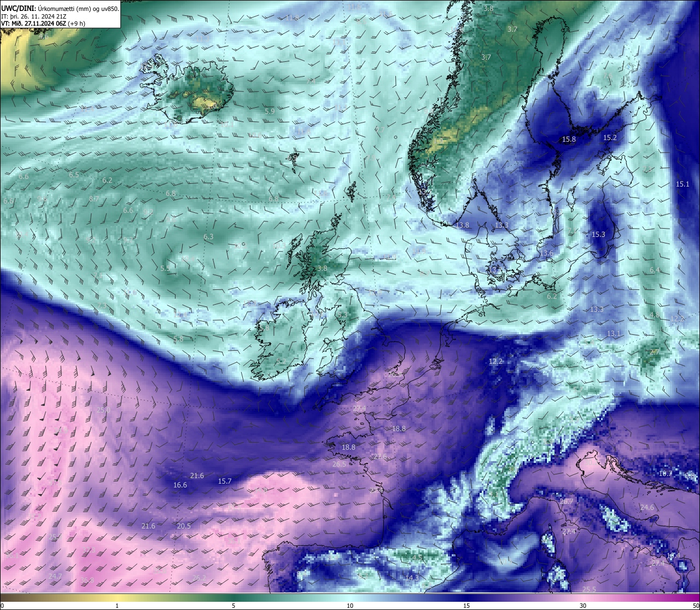
Task: Click the 13.1 value label
Action: [x=614, y=334]
